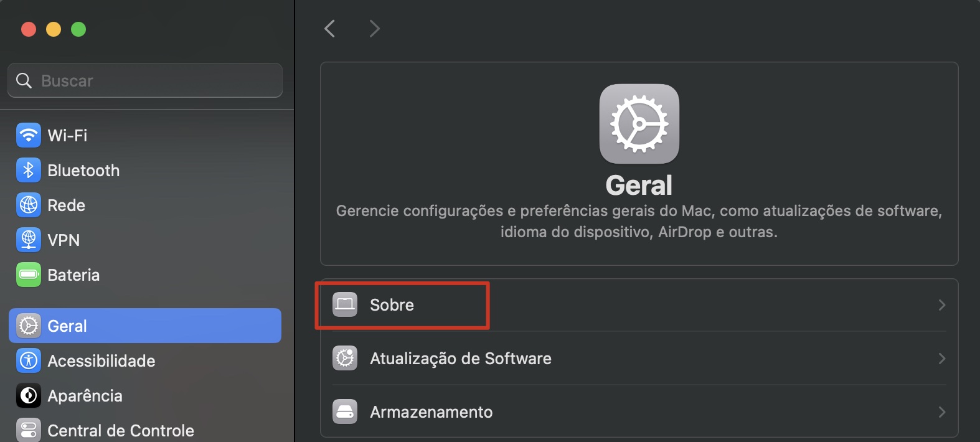The height and width of the screenshot is (442, 980).
Task: Open Central de Controle from the sidebar
Action: (28, 430)
